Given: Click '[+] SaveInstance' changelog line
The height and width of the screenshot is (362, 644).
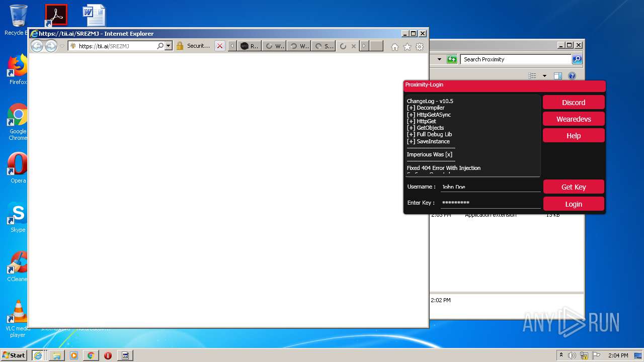Looking at the screenshot, I should click(428, 141).
